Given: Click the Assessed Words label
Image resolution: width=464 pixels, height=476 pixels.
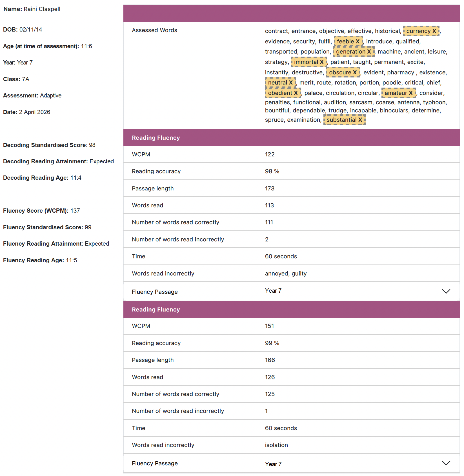Looking at the screenshot, I should coord(154,30).
